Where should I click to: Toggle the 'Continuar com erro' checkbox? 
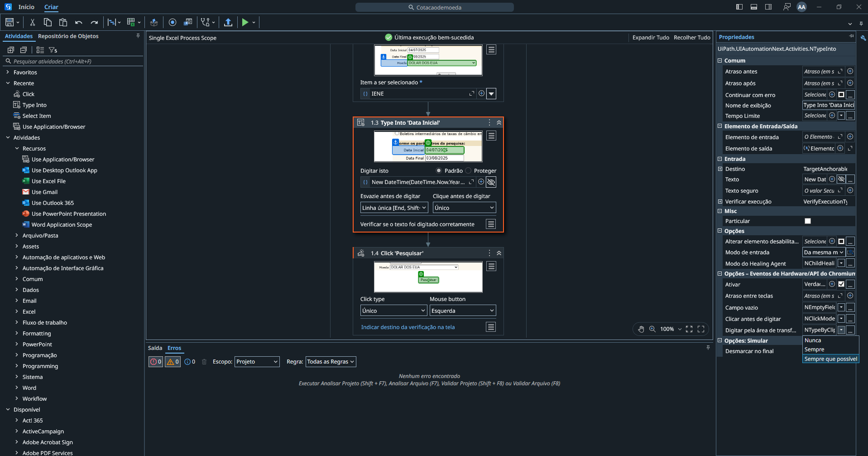[841, 95]
